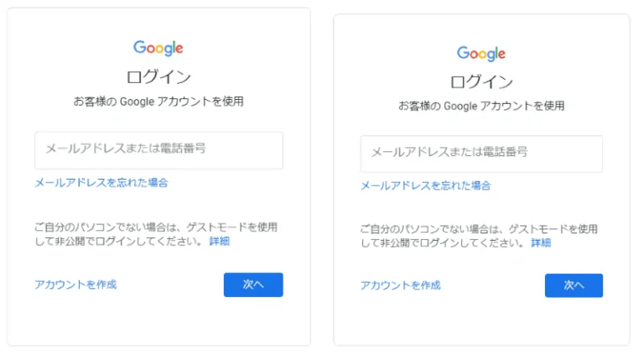Open the 詳細 link in right card

point(541,243)
